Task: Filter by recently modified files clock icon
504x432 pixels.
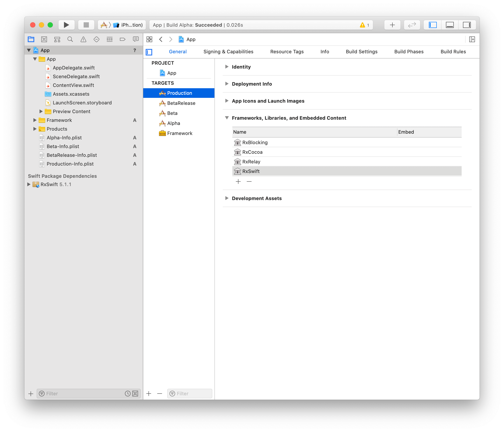Action: point(128,393)
